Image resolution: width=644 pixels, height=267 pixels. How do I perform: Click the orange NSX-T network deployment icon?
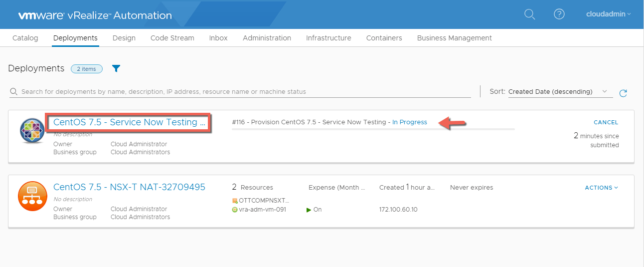coord(32,196)
